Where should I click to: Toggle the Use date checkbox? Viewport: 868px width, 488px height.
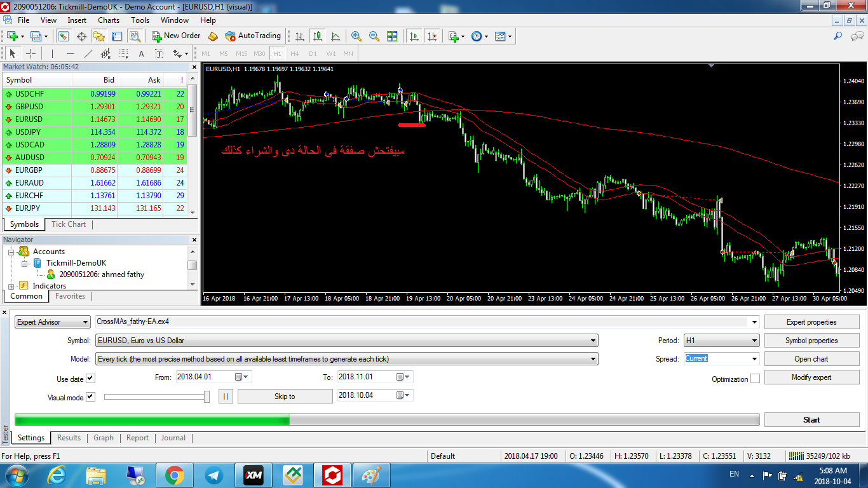tap(90, 379)
